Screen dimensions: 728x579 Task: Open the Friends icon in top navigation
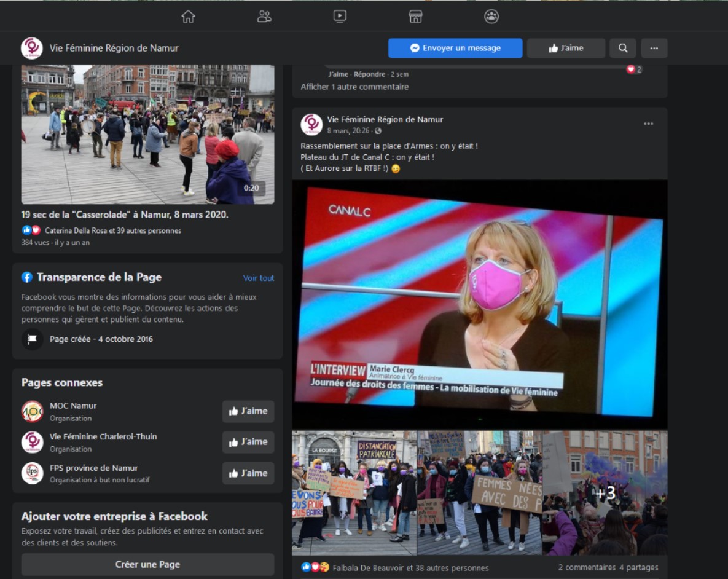264,17
